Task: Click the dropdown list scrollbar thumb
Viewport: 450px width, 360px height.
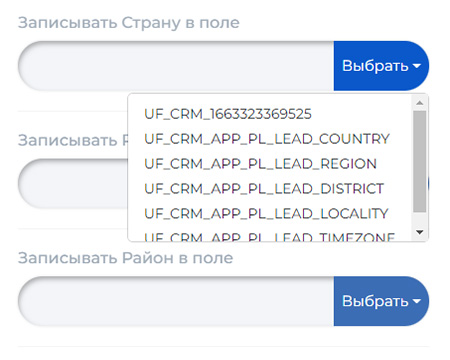Action: (420, 161)
